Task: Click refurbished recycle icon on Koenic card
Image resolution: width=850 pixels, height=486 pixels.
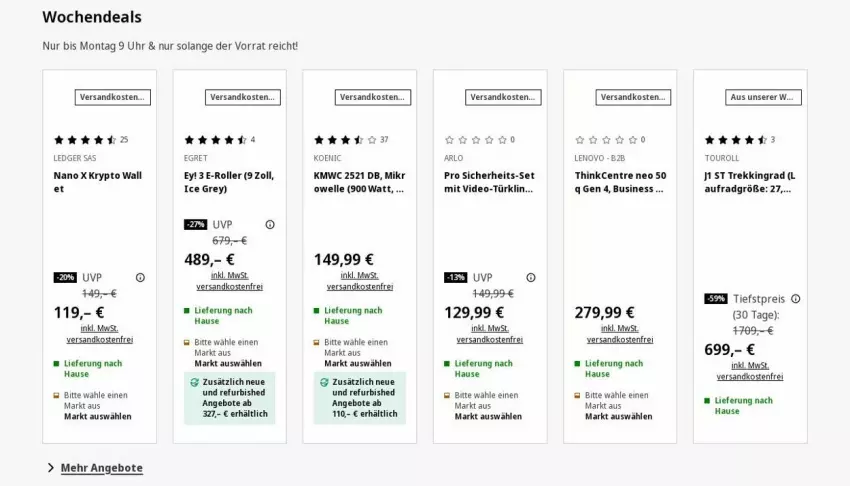Action: (324, 382)
